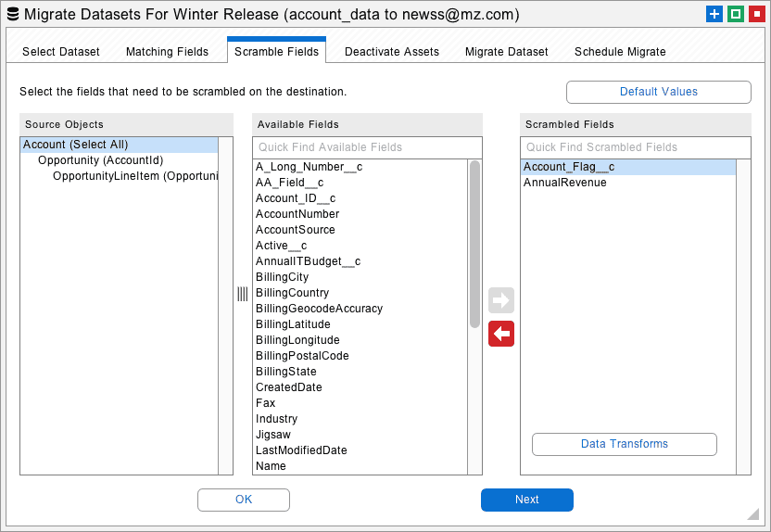Viewport: 771px width, 532px height.
Task: Click the Default Values button
Action: pyautogui.click(x=658, y=92)
